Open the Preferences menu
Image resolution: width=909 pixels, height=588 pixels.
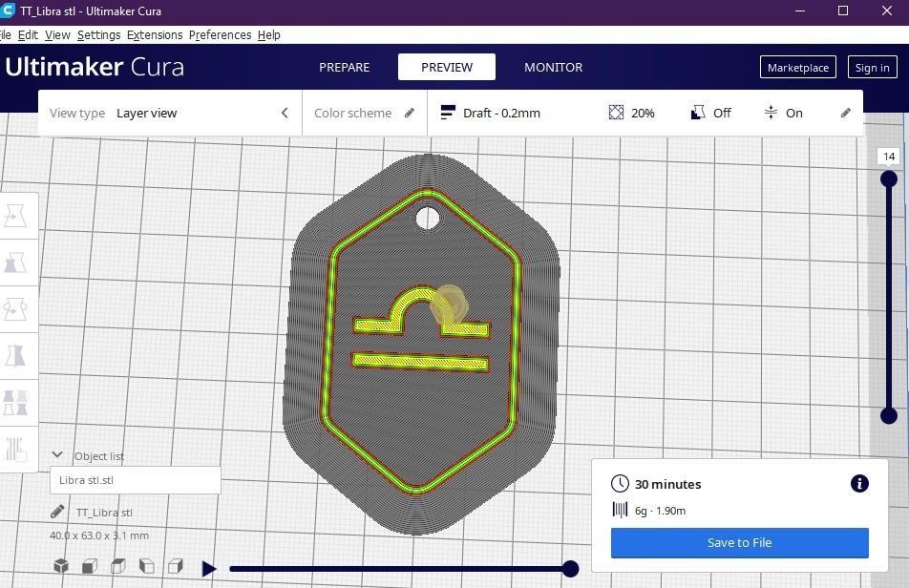221,34
